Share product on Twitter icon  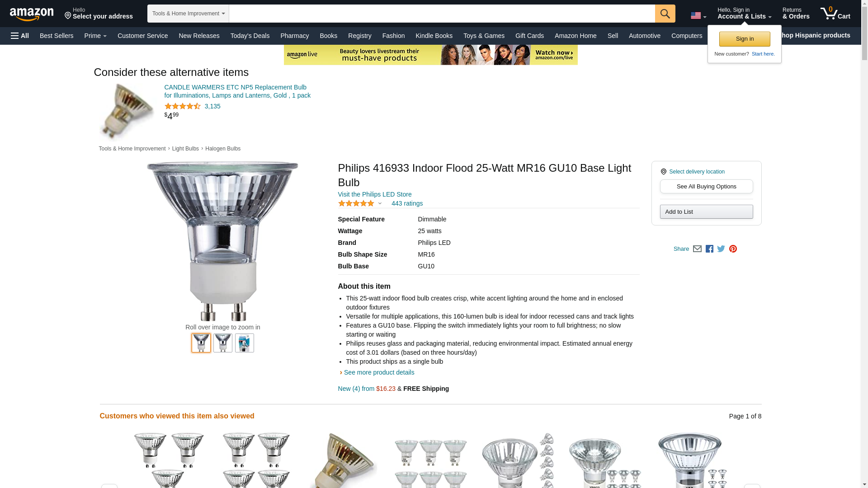coord(721,249)
